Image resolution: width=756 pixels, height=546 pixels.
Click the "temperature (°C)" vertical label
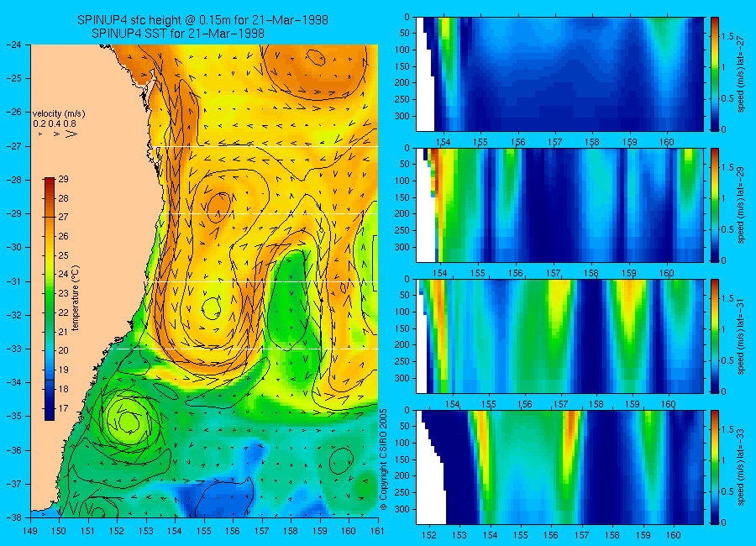click(x=76, y=297)
